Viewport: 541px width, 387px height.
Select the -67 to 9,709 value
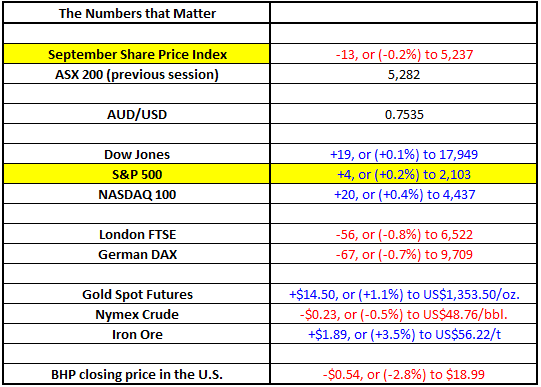click(x=404, y=254)
